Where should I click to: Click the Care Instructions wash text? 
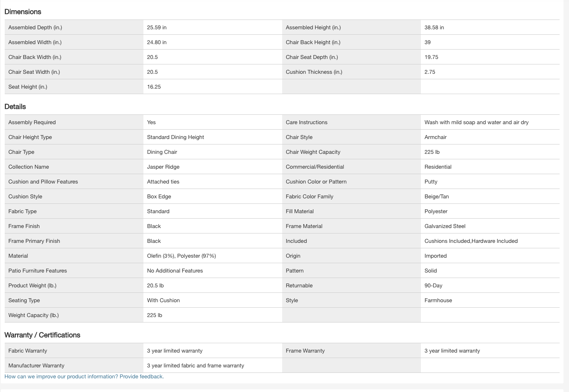click(476, 122)
